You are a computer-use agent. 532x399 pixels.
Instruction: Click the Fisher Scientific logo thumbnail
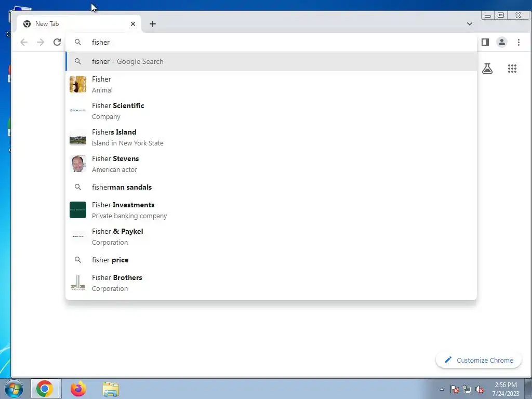[78, 111]
